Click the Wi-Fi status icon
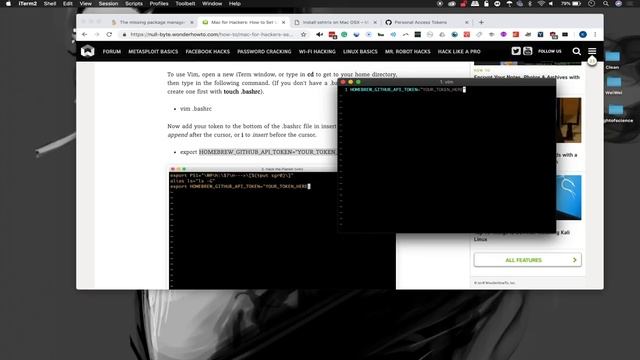The image size is (640, 360). point(541,4)
